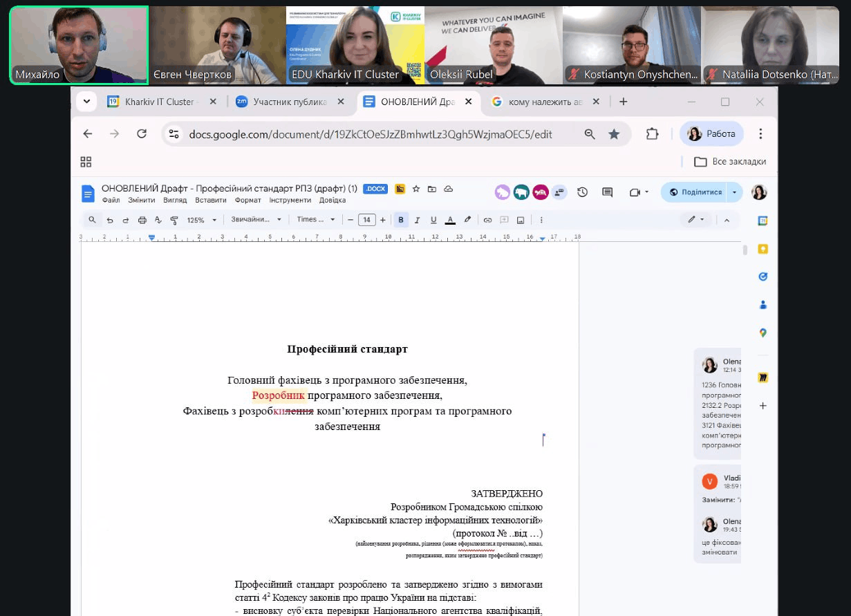
Task: Open the paragraph style dropdown
Action: [x=256, y=220]
